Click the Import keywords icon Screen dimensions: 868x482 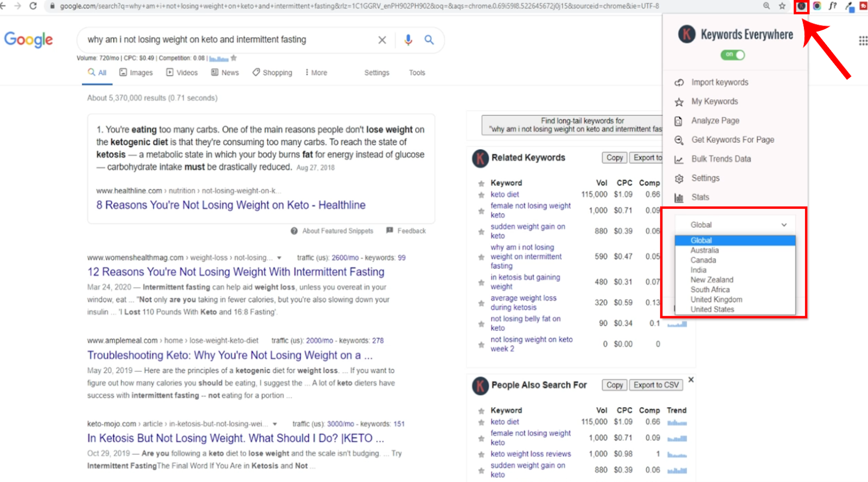(679, 82)
